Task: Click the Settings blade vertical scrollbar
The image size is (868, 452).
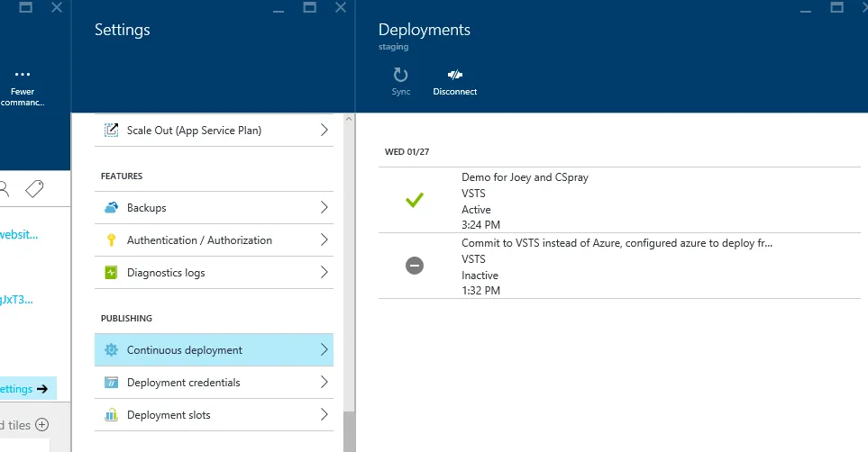Action: 349,270
